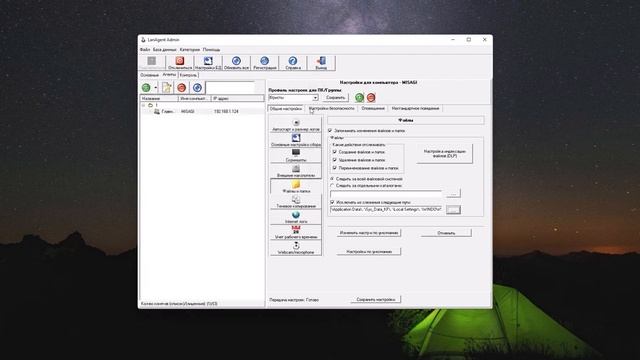Click the computer icon in MISAGI row

coord(157,111)
